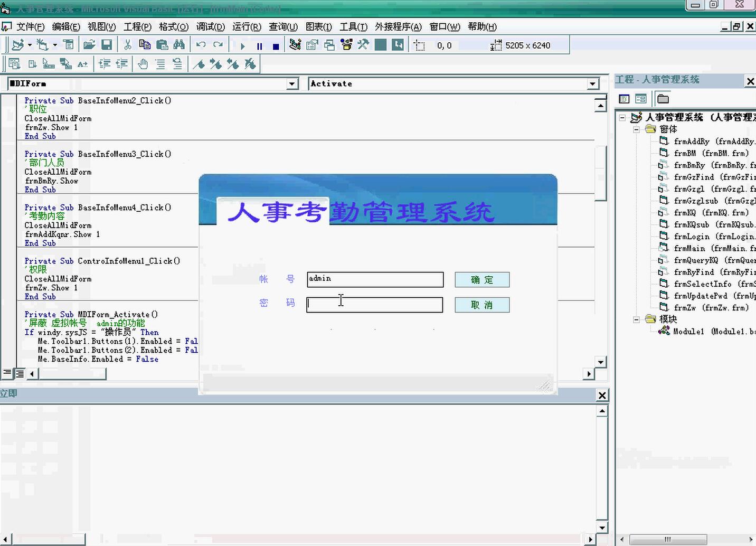The image size is (756, 546).
Task: Click the Data View Window icon
Action: pos(380,45)
